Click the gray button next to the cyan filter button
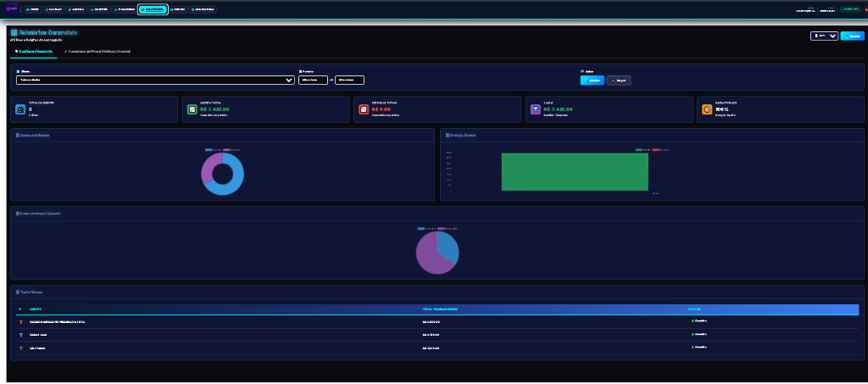868x384 pixels. pyautogui.click(x=619, y=81)
